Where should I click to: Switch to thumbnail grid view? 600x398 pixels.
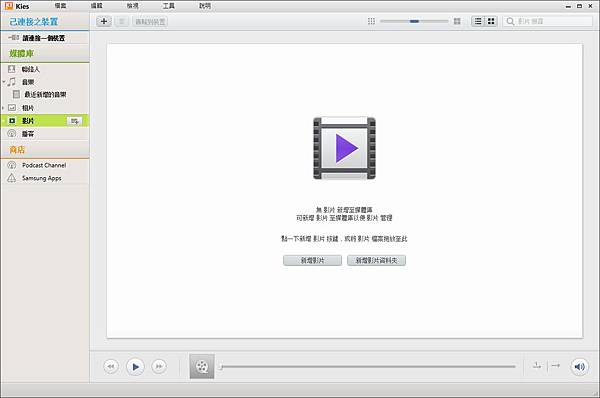491,21
